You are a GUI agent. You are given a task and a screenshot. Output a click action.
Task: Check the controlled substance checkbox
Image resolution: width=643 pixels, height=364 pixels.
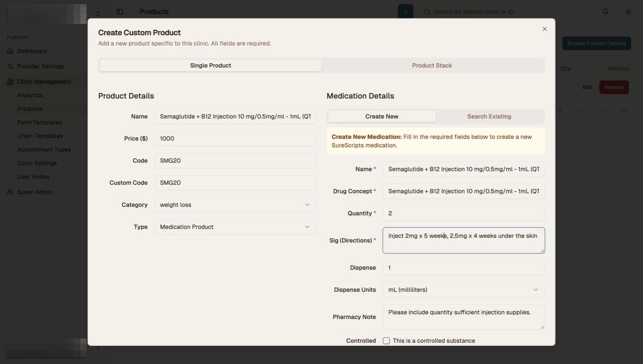pos(386,341)
